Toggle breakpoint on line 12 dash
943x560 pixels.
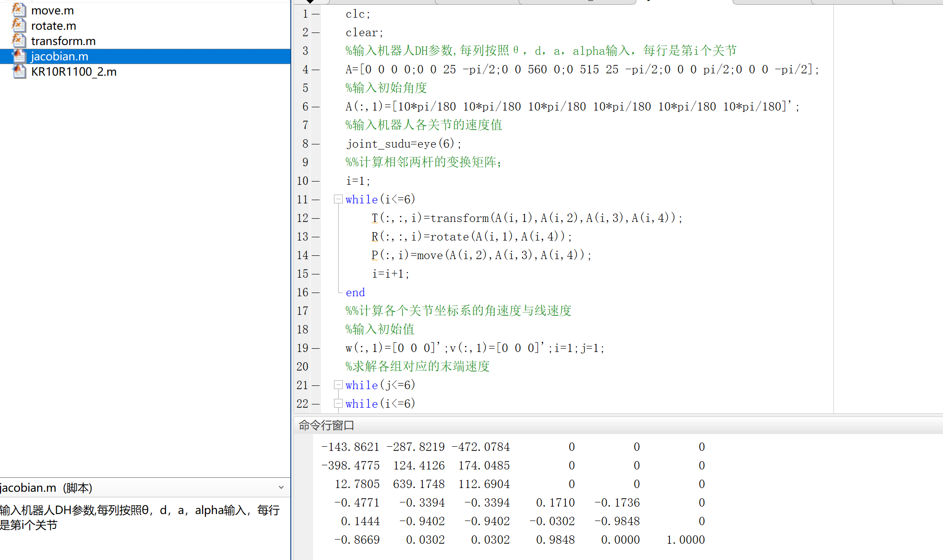click(316, 218)
